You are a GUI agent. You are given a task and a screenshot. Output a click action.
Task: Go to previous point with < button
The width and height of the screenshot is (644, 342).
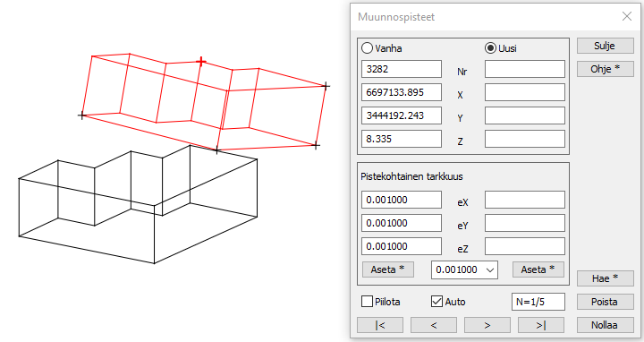434,325
